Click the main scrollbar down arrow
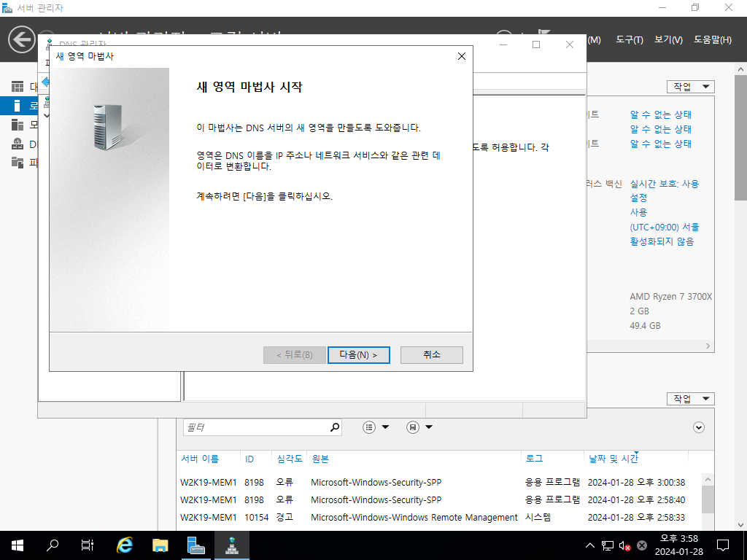The image size is (747, 560). [740, 525]
